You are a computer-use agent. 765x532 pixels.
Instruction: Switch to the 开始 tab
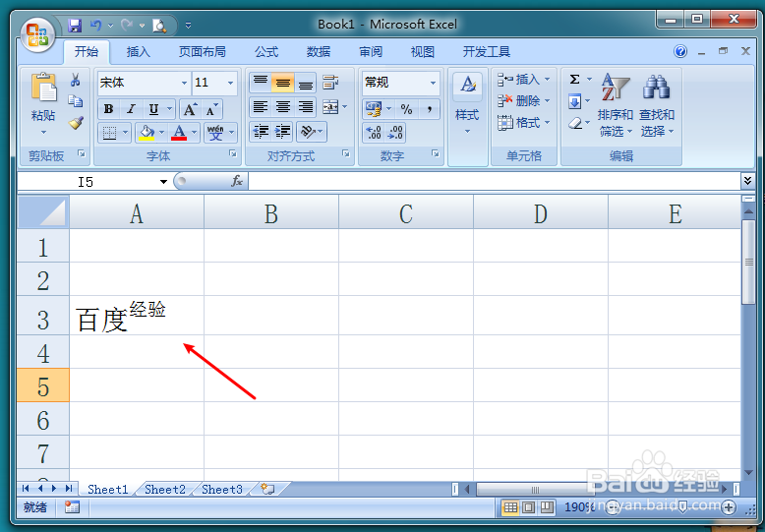point(87,52)
